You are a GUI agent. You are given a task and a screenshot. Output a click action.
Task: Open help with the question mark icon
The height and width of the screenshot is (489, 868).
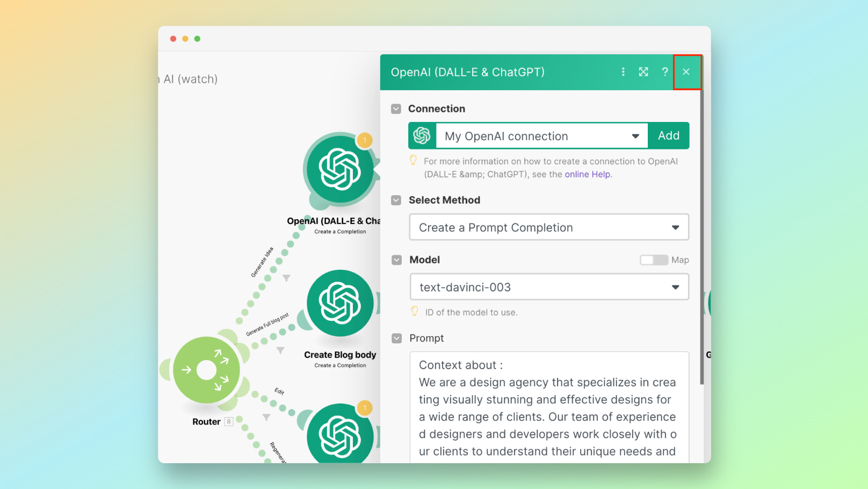tap(665, 72)
